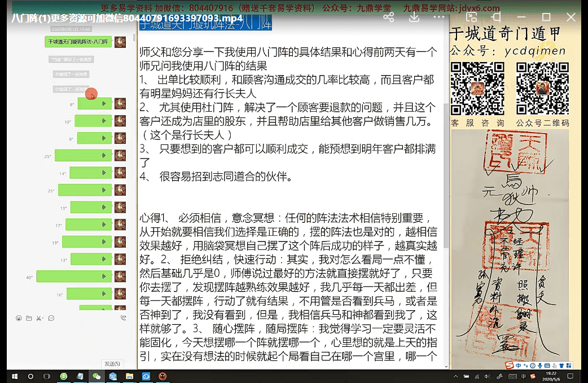Switch player to mini picture-in-picture mode

click(x=472, y=17)
